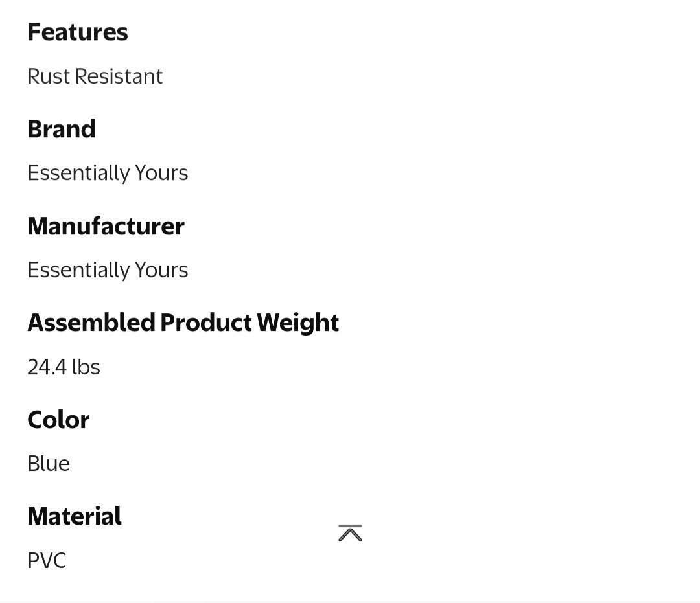Click the Brand heading
Image resolution: width=700 pixels, height=603 pixels.
(x=62, y=129)
